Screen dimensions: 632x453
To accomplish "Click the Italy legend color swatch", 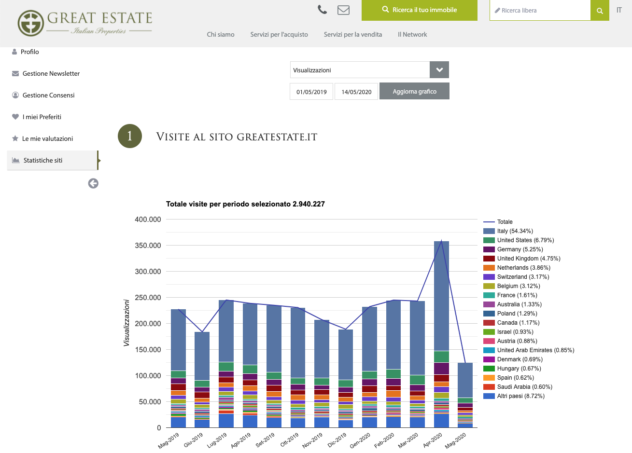I will click(489, 231).
